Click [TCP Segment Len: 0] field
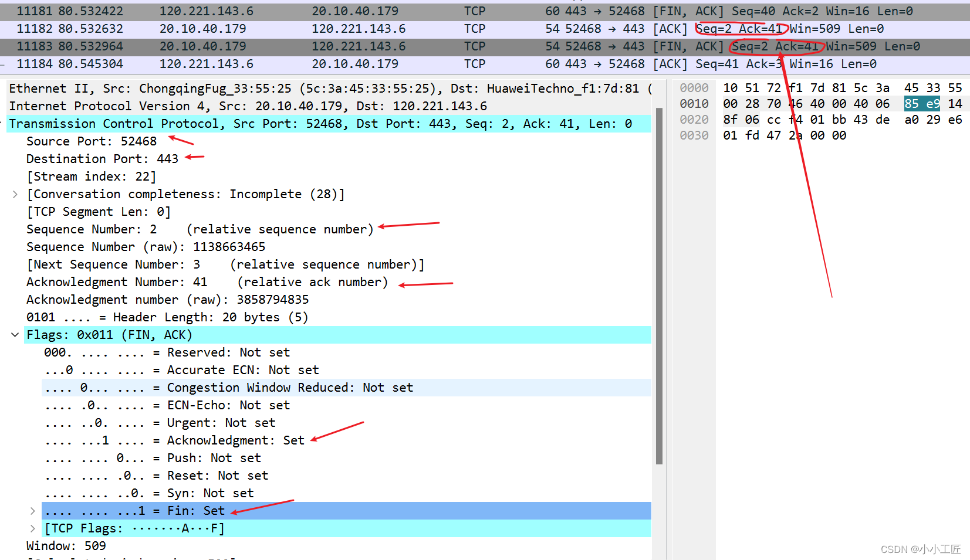 tap(99, 212)
